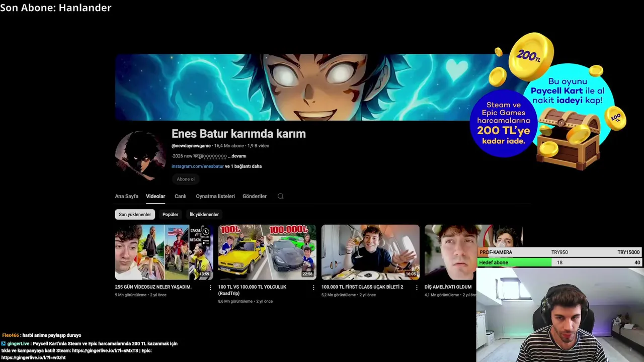Click the Abone ol subscribe button
Viewport: 644px width, 362px height.
click(x=186, y=179)
